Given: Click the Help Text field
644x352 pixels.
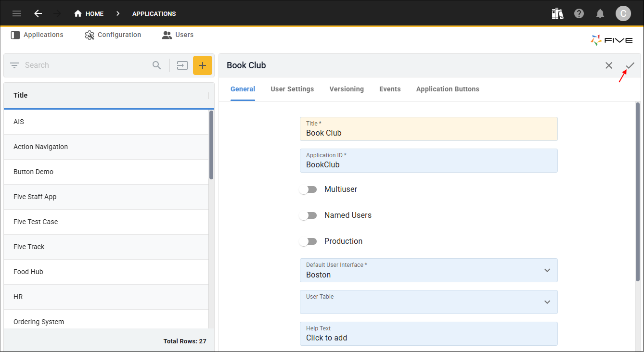Looking at the screenshot, I should (428, 334).
